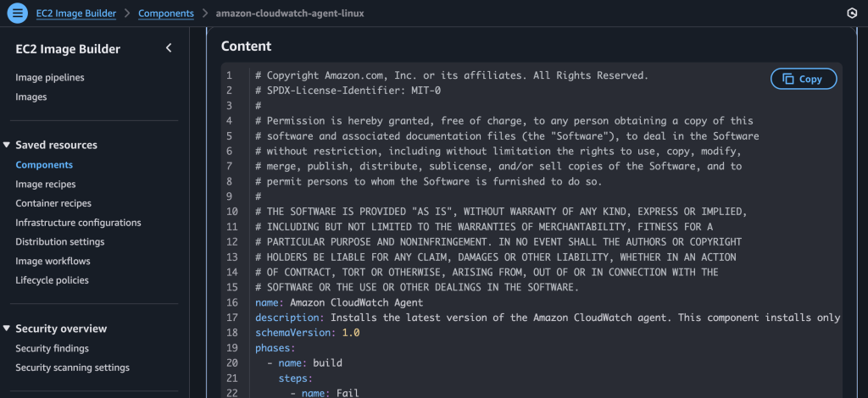Click the Copyright Amazon.com line in code
Screen dimensions: 868x398
tap(452, 75)
